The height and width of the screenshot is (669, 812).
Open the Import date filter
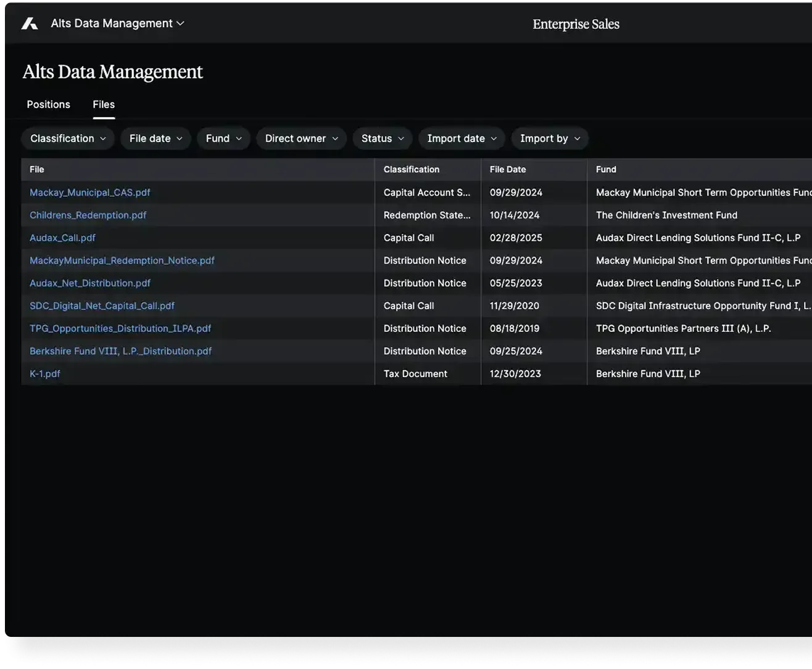coord(462,138)
